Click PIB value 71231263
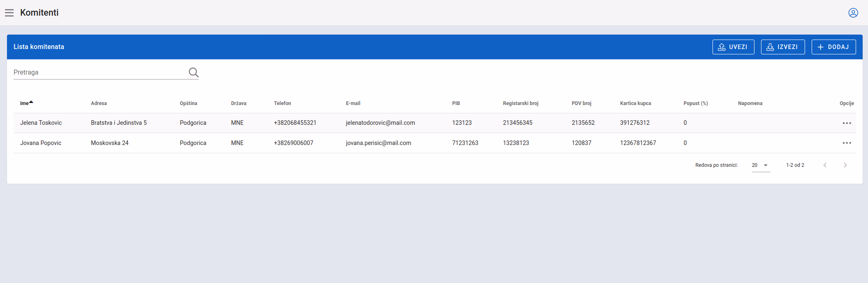The width and height of the screenshot is (868, 283). (465, 143)
